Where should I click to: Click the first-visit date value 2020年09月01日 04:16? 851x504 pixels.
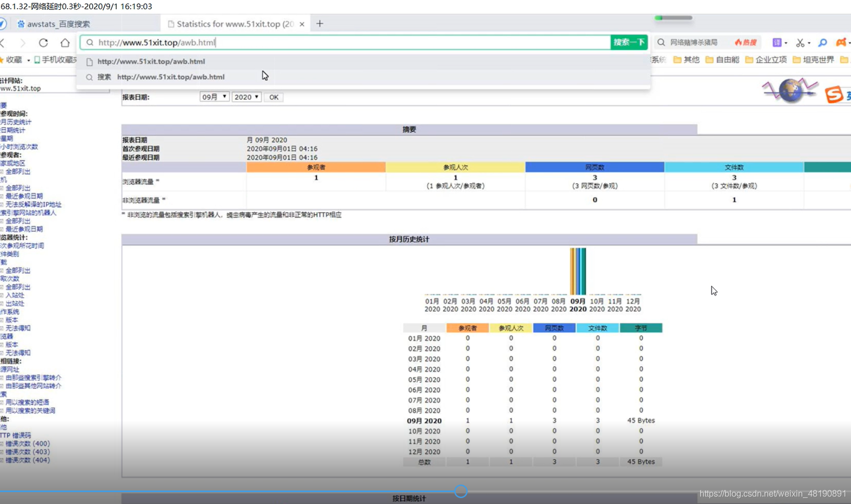pyautogui.click(x=282, y=149)
